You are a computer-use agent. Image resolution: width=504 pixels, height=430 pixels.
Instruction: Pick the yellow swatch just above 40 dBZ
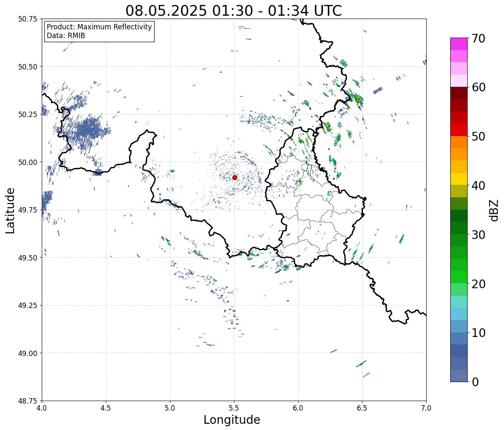[x=459, y=179]
